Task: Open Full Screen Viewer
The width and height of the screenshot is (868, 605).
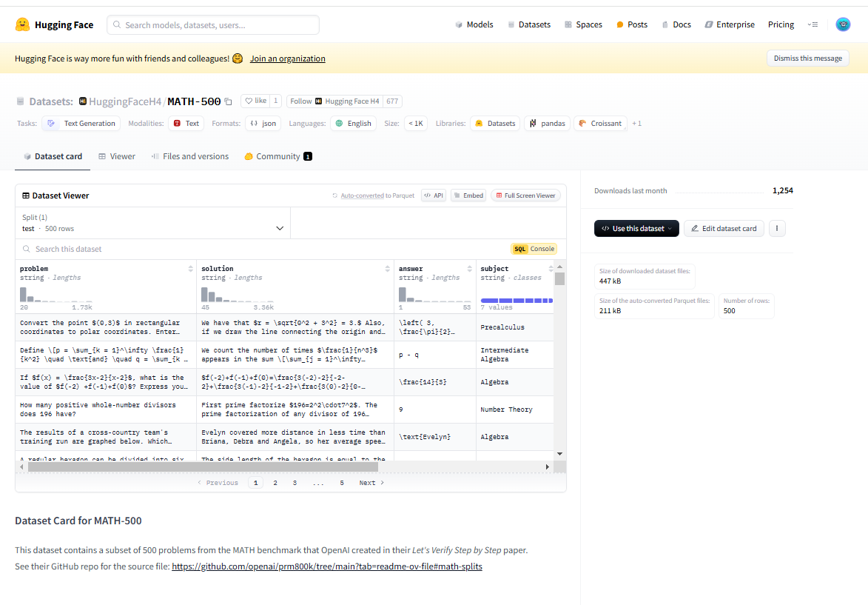Action: [x=525, y=195]
